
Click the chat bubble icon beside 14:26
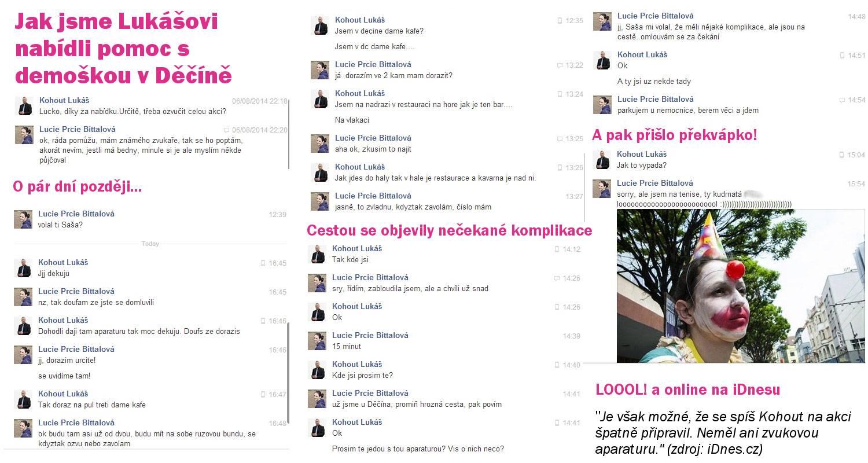(x=557, y=278)
